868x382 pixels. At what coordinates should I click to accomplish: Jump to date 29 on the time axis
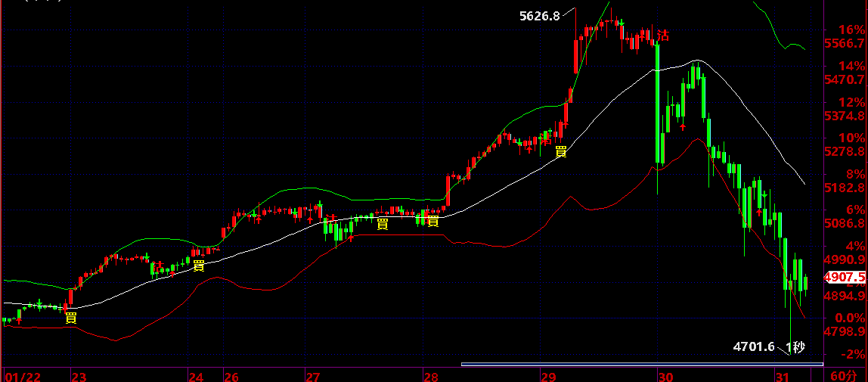pos(549,376)
